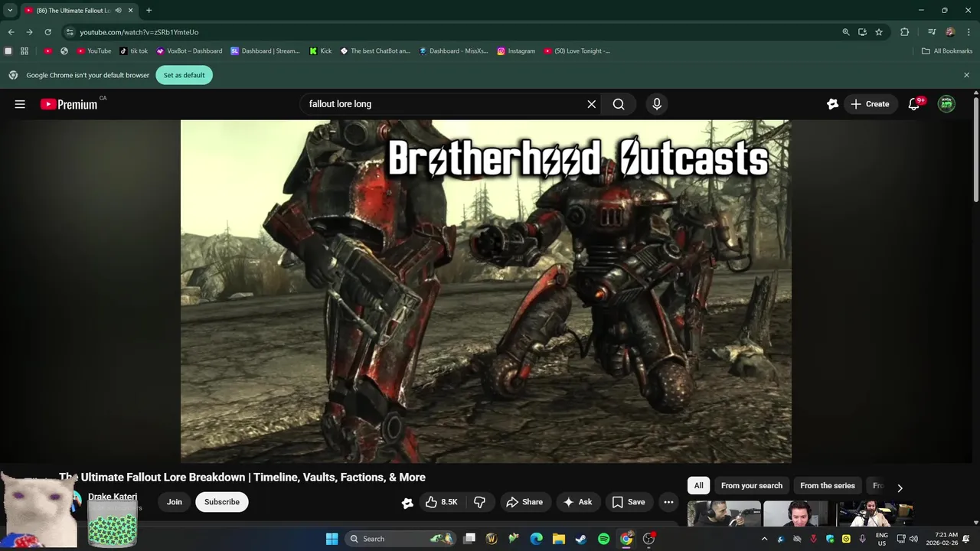
Task: Open the Kick bookmark
Action: pos(321,51)
